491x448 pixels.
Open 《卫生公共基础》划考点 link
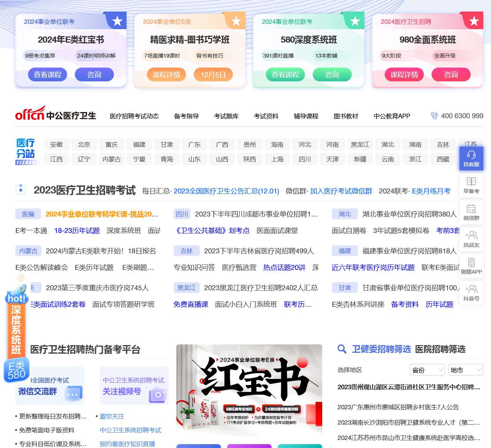click(212, 231)
